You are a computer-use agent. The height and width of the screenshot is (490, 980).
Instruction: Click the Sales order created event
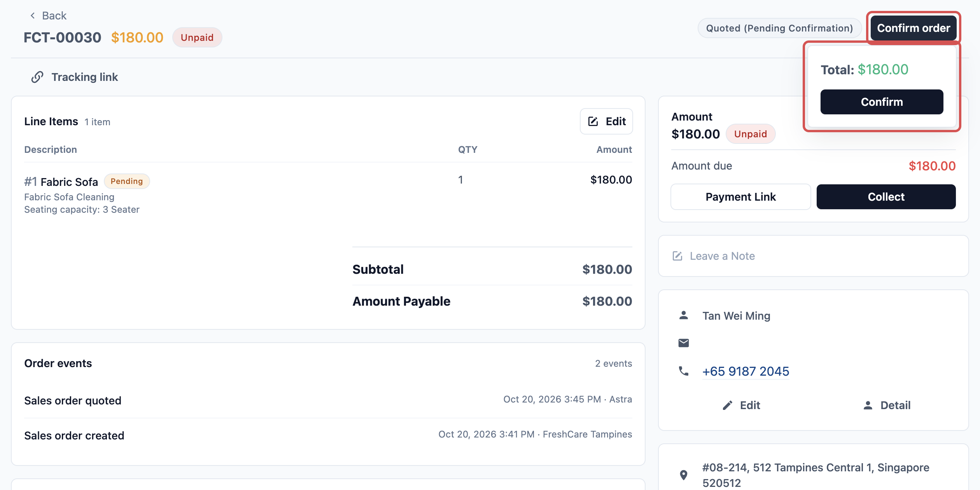click(x=74, y=436)
